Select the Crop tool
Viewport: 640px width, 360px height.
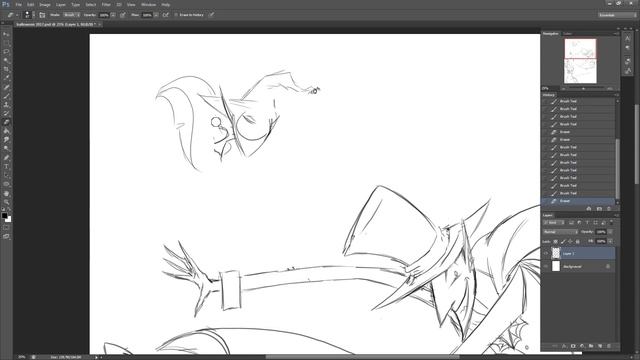coord(6,69)
